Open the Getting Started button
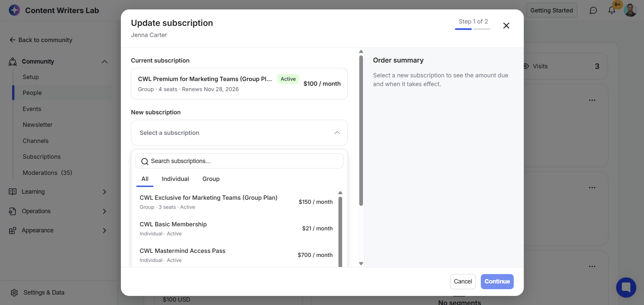The width and height of the screenshot is (644, 305). click(551, 10)
